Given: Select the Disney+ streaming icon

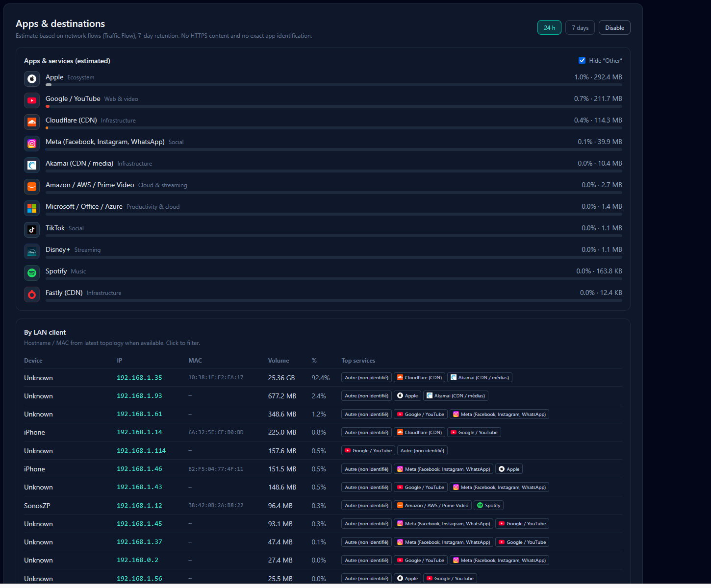Looking at the screenshot, I should click(x=32, y=251).
